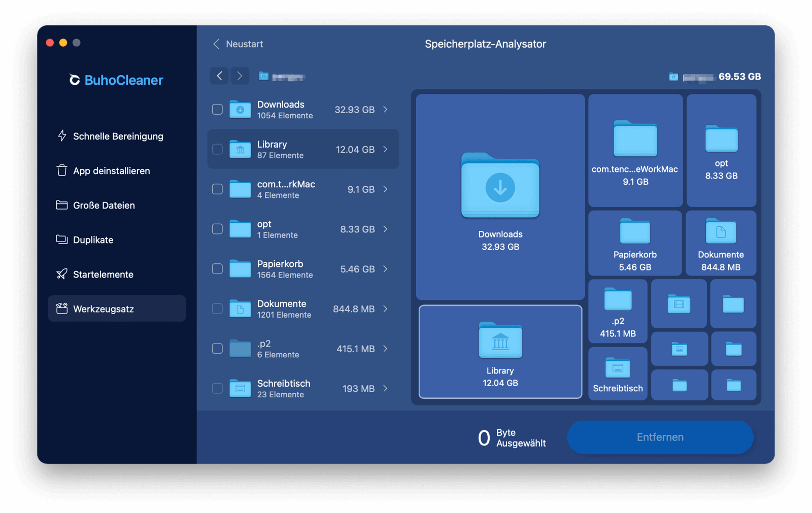Check the .p2 folder checkbox
This screenshot has width=812, height=513.
pos(217,349)
